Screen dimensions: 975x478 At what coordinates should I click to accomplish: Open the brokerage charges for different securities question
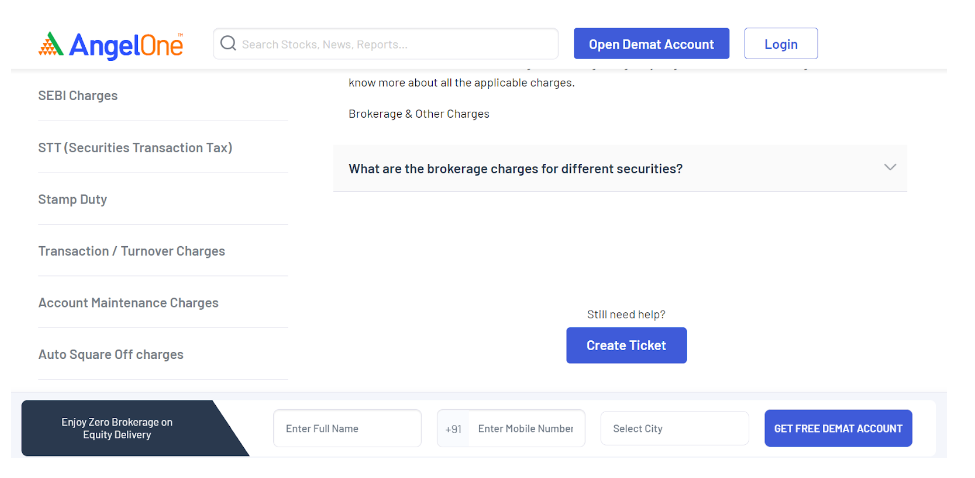515,168
